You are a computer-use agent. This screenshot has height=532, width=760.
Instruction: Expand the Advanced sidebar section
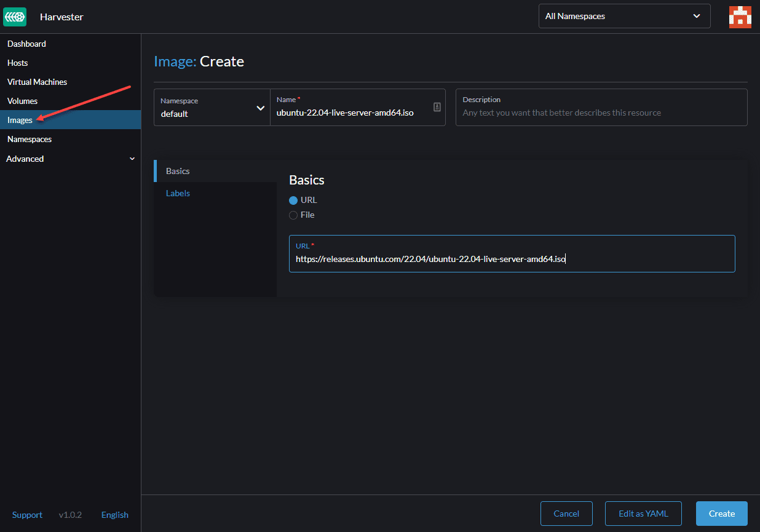(x=70, y=159)
